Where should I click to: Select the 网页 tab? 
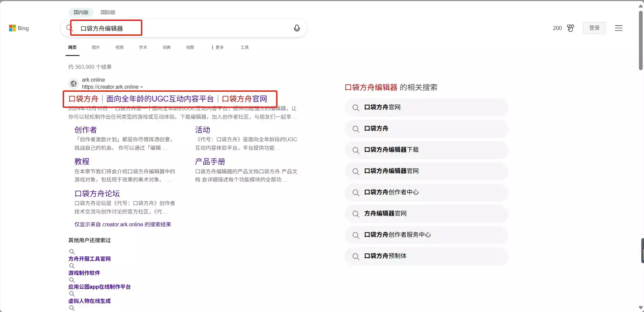[72, 48]
